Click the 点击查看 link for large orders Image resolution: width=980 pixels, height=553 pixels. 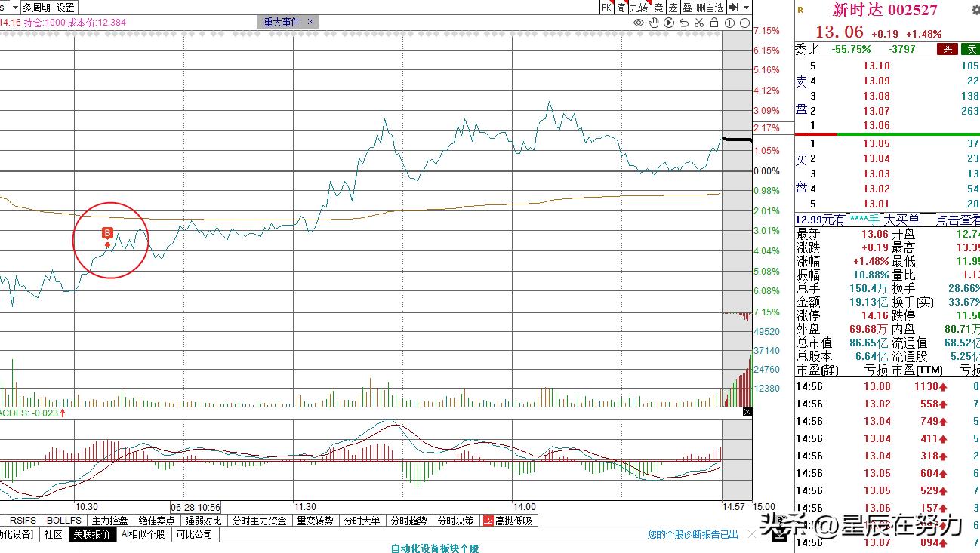coord(958,219)
